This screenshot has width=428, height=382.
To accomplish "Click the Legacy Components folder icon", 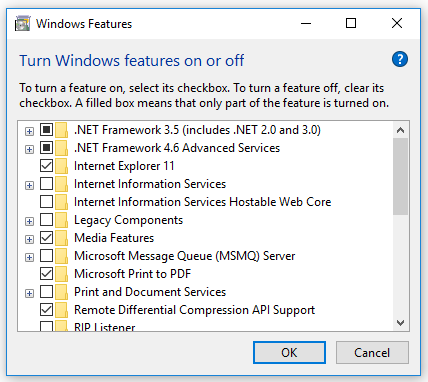I will (62, 220).
